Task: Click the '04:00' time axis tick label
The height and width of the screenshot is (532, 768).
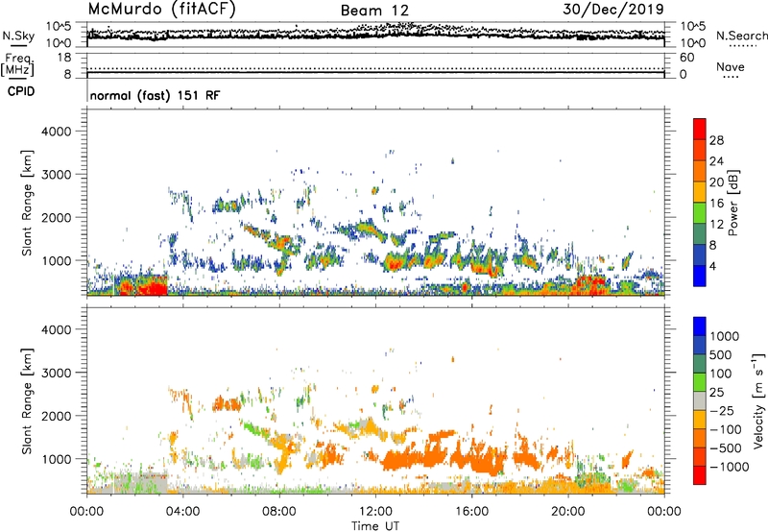Action: point(182,512)
